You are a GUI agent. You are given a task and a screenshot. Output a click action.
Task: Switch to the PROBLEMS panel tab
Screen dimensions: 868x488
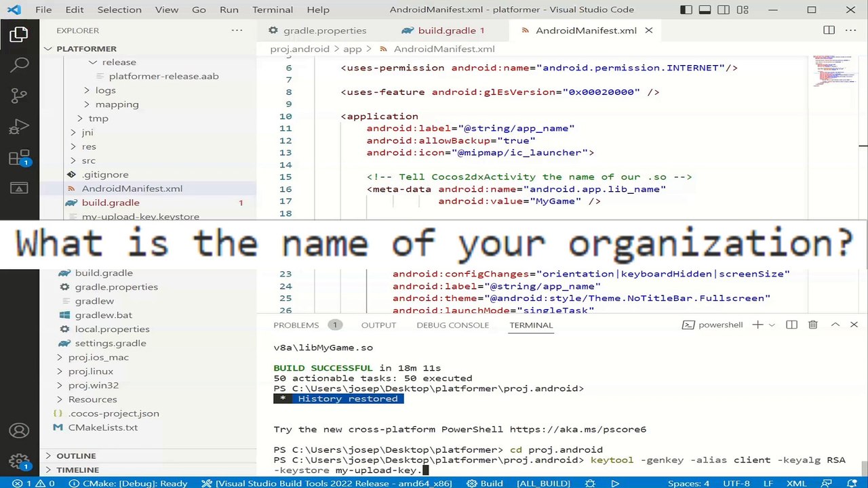(x=296, y=325)
